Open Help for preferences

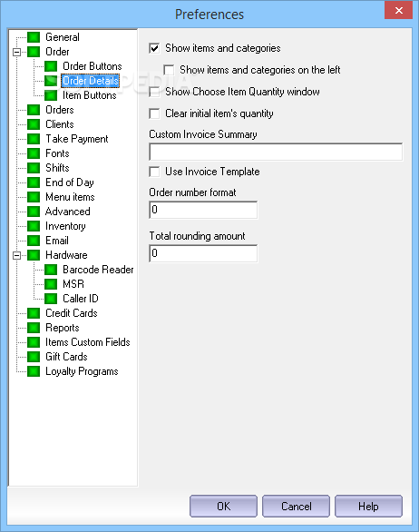coord(368,507)
